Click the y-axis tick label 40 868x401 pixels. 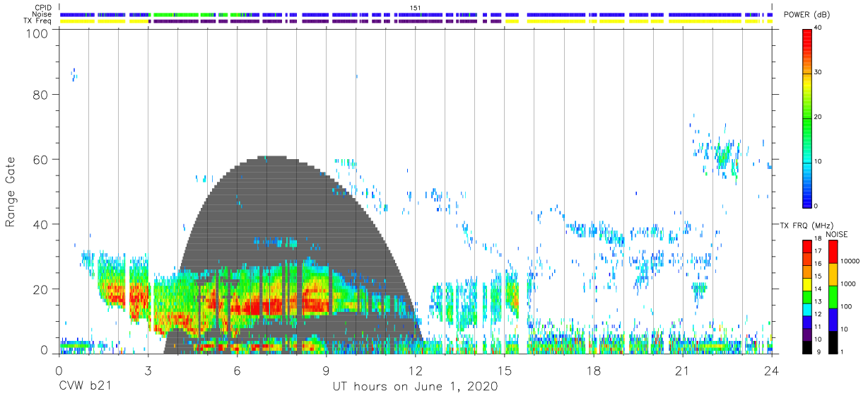pyautogui.click(x=40, y=224)
